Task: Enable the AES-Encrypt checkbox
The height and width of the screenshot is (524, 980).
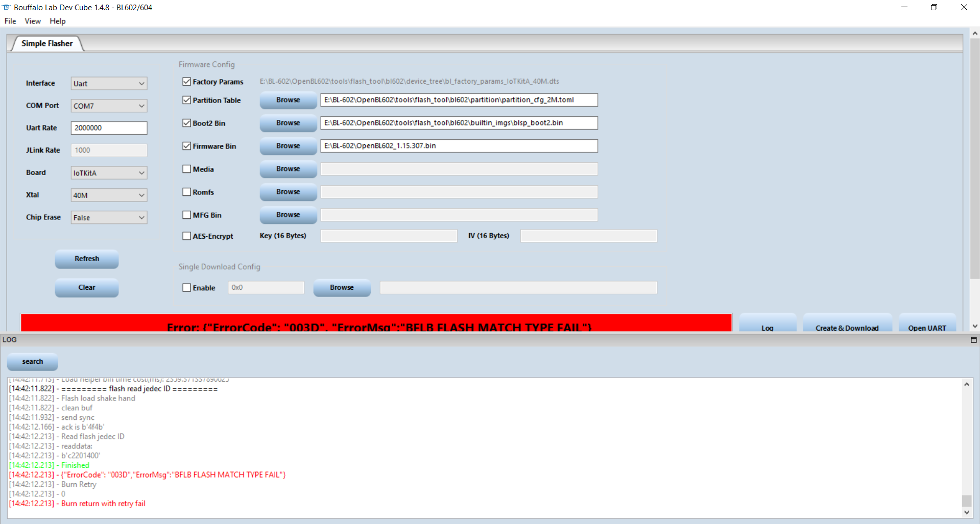Action: [x=187, y=236]
